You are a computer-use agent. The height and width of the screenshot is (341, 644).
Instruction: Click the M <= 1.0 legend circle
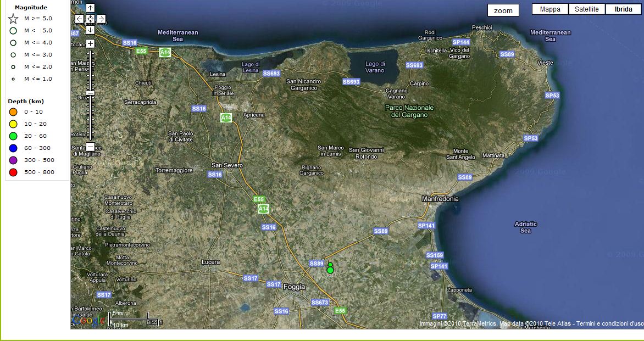[13, 79]
